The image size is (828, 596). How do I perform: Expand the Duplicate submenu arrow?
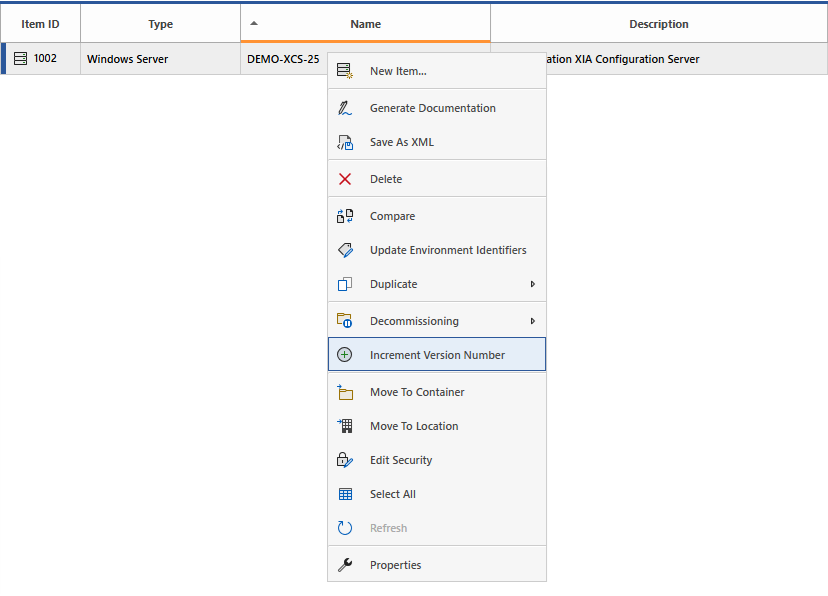(x=533, y=284)
